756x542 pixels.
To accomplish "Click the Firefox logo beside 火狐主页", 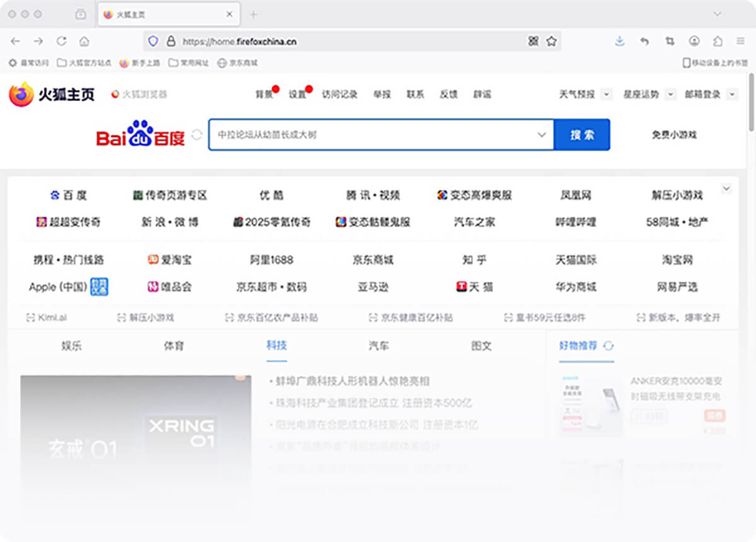I will (x=21, y=95).
